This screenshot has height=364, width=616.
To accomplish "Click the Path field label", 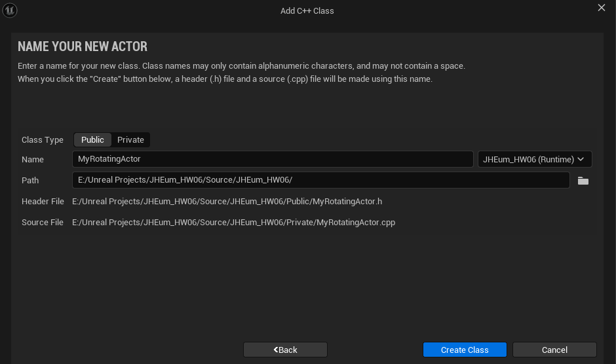I will coord(30,180).
